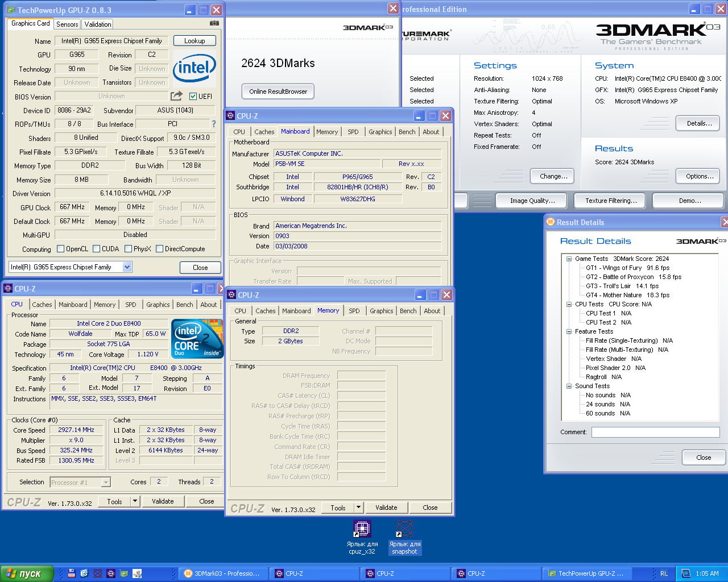Open Graphics tab in CPU-Z Mainboard window
This screenshot has width=728, height=582.
point(380,132)
